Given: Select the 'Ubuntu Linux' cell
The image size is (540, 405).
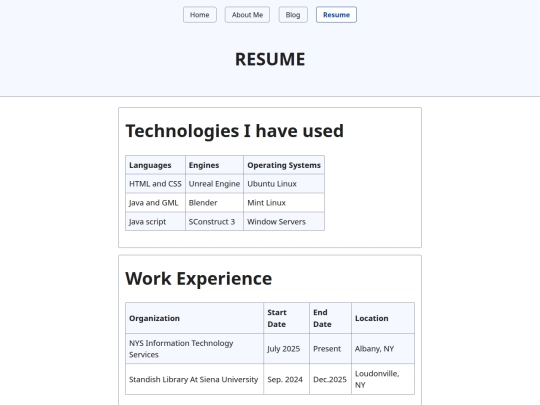Looking at the screenshot, I should coord(284,184).
